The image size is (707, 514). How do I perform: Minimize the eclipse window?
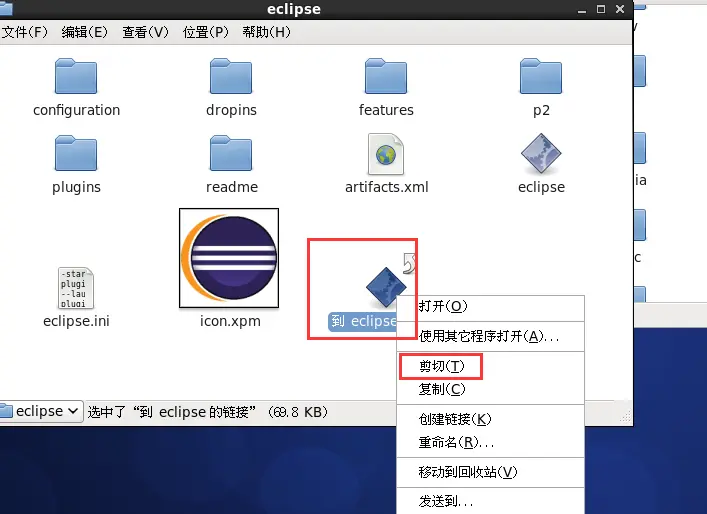coord(582,9)
